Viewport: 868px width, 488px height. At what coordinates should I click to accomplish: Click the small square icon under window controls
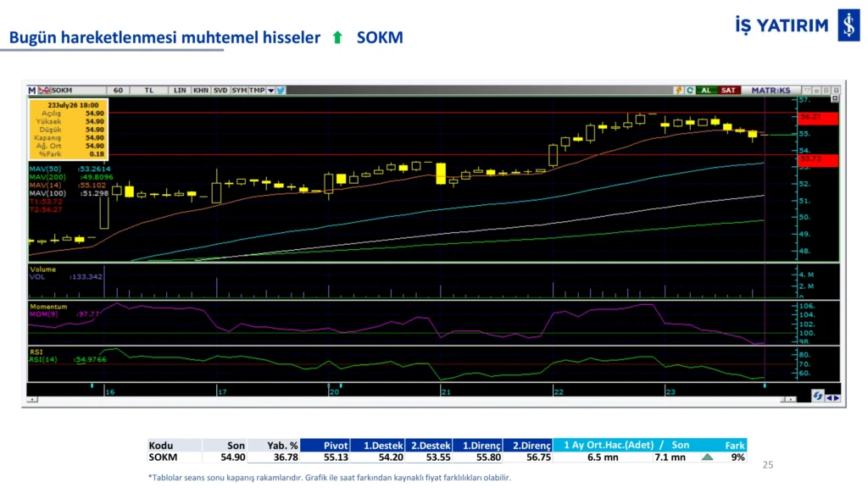pyautogui.click(x=835, y=99)
